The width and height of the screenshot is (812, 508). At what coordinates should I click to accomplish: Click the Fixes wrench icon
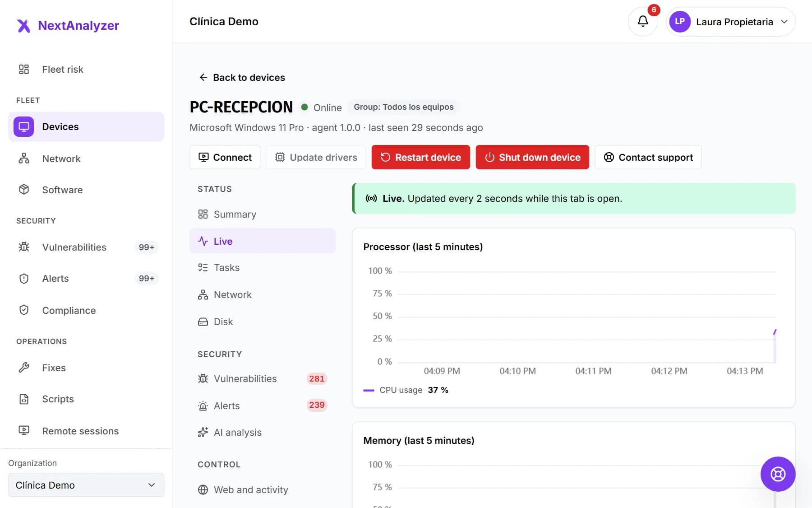click(x=24, y=368)
